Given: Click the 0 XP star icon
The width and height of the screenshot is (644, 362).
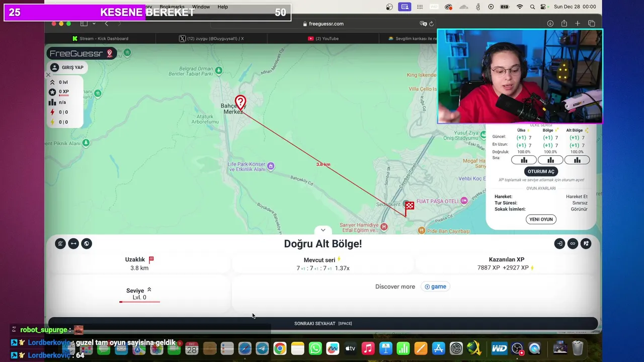Looking at the screenshot, I should coord(52,92).
